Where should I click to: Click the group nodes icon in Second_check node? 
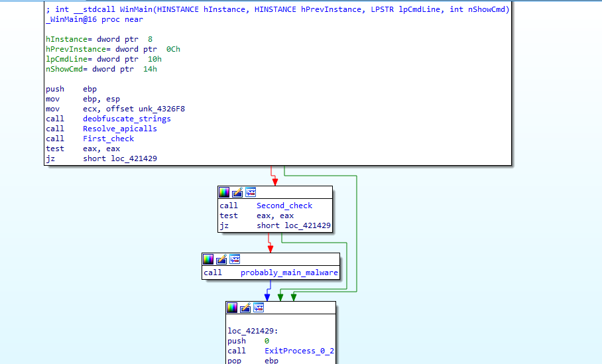[251, 192]
